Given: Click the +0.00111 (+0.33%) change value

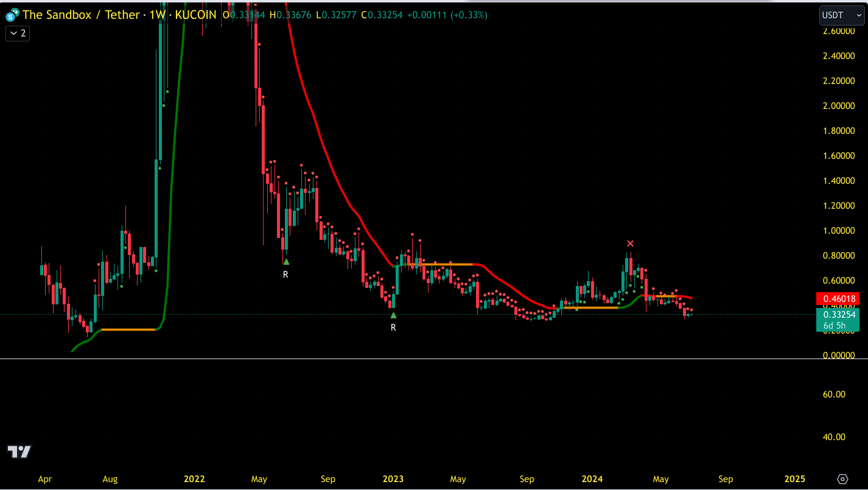Looking at the screenshot, I should [447, 15].
